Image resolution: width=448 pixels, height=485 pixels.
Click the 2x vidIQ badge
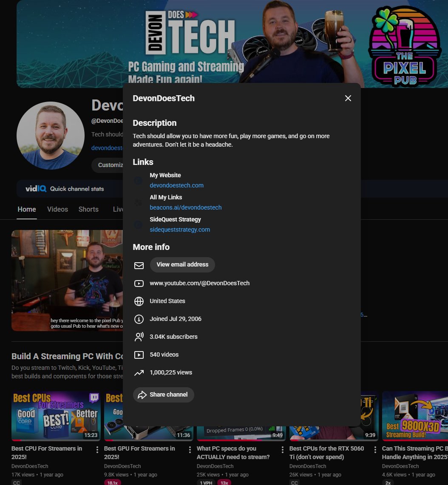click(388, 482)
